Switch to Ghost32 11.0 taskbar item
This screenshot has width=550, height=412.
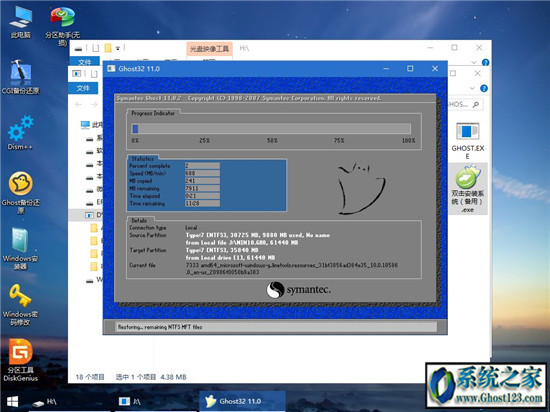coord(242,401)
